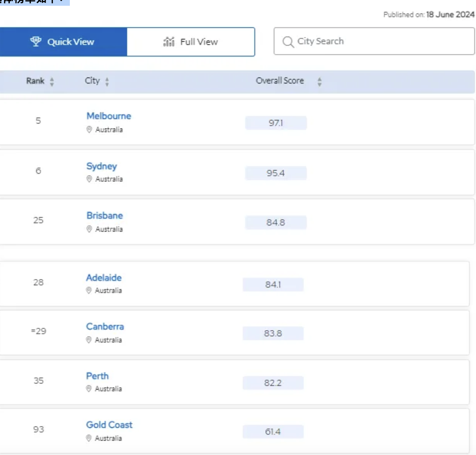Screen dimensions: 476x455
Task: Sort by Overall Score column arrows
Action: 319,82
